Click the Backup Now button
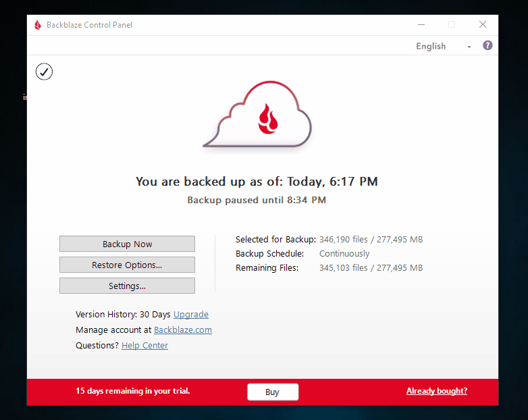 coord(128,244)
